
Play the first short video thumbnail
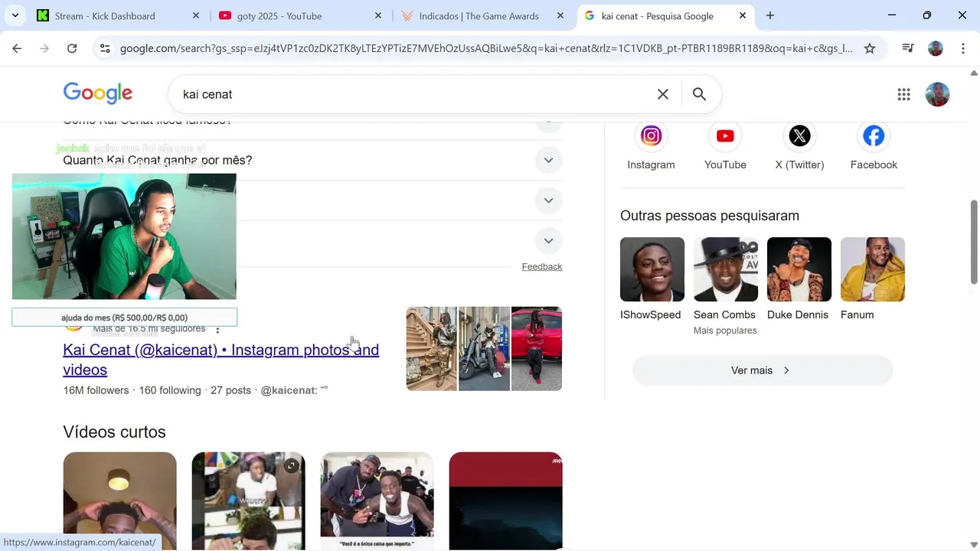coord(119,500)
